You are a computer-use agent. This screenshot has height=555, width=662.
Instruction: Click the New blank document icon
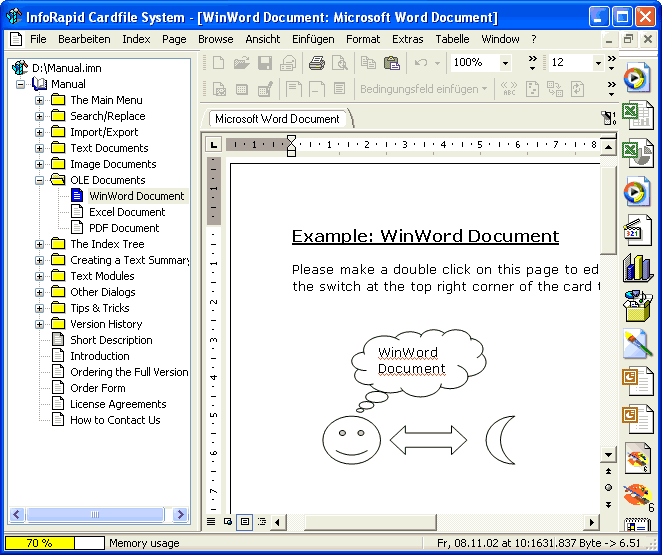(219, 63)
